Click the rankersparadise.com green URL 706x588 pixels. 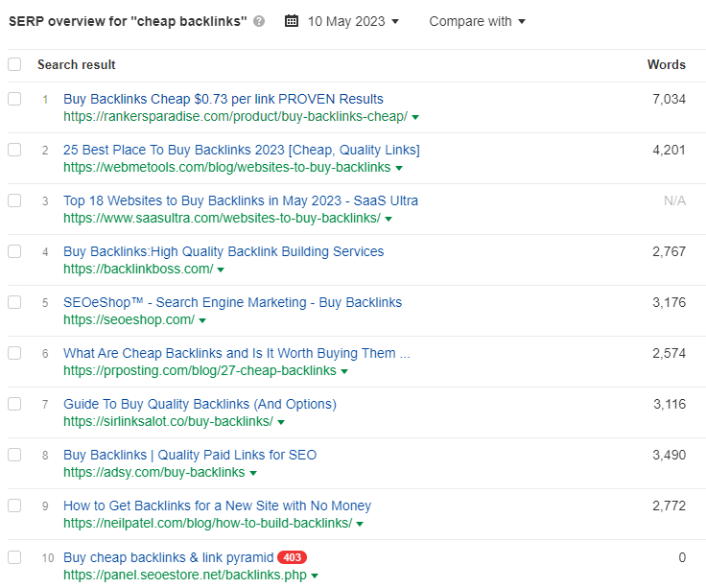235,116
